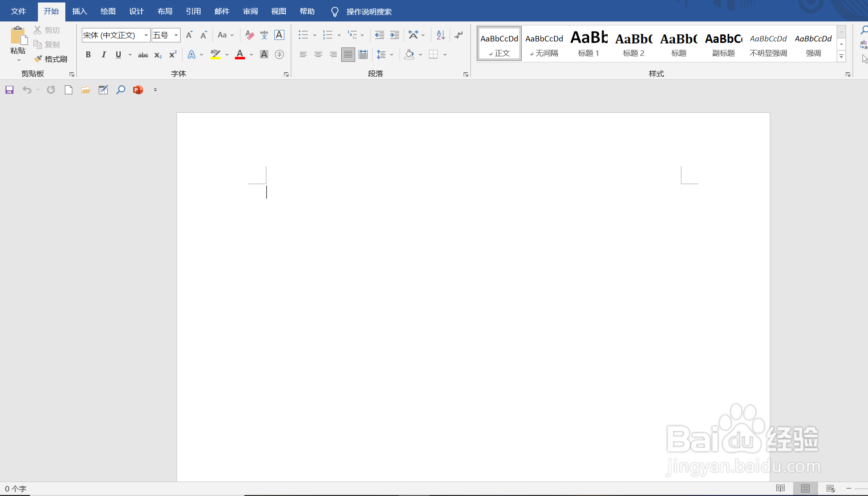Click the text effects glowing A icon

tap(192, 54)
